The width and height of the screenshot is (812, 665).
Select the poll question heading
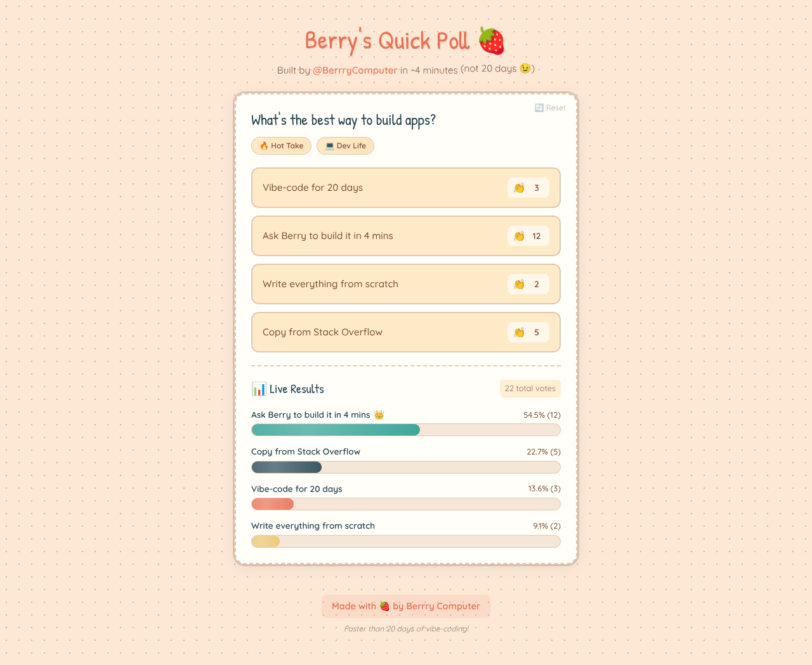[343, 119]
